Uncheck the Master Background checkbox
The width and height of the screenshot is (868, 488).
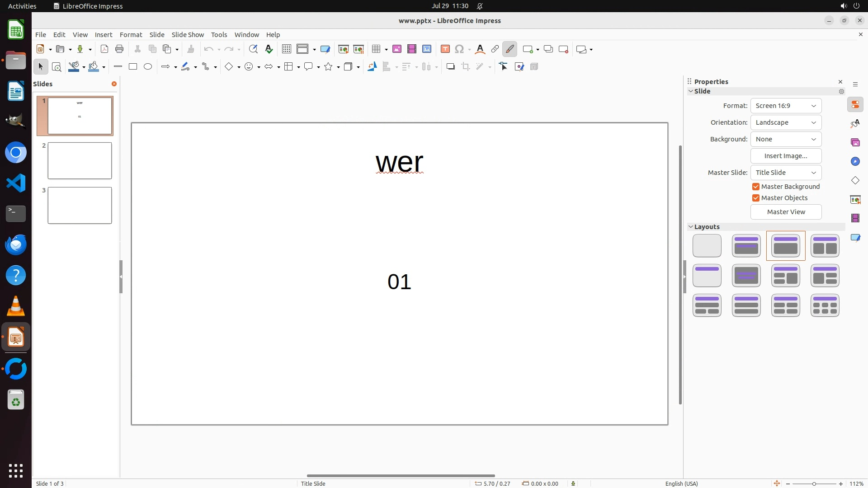tap(756, 187)
